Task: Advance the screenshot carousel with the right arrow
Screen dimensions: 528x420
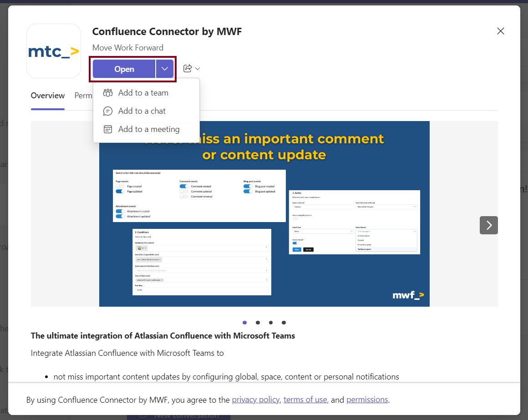Action: (x=488, y=225)
